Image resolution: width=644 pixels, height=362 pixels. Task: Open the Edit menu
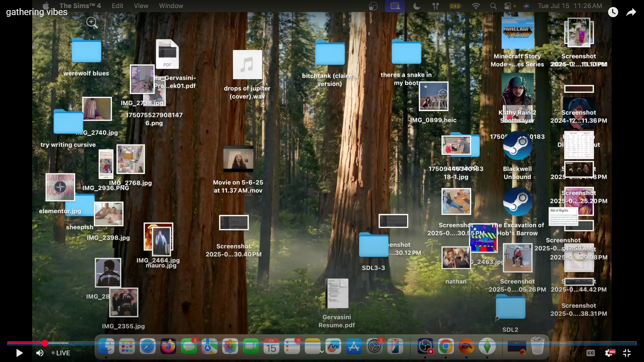117,6
